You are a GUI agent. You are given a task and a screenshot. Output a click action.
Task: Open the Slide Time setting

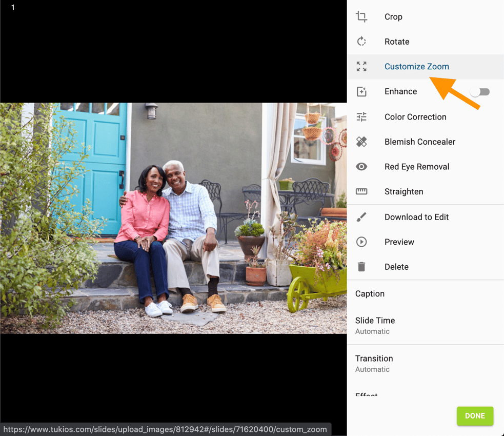tap(375, 325)
